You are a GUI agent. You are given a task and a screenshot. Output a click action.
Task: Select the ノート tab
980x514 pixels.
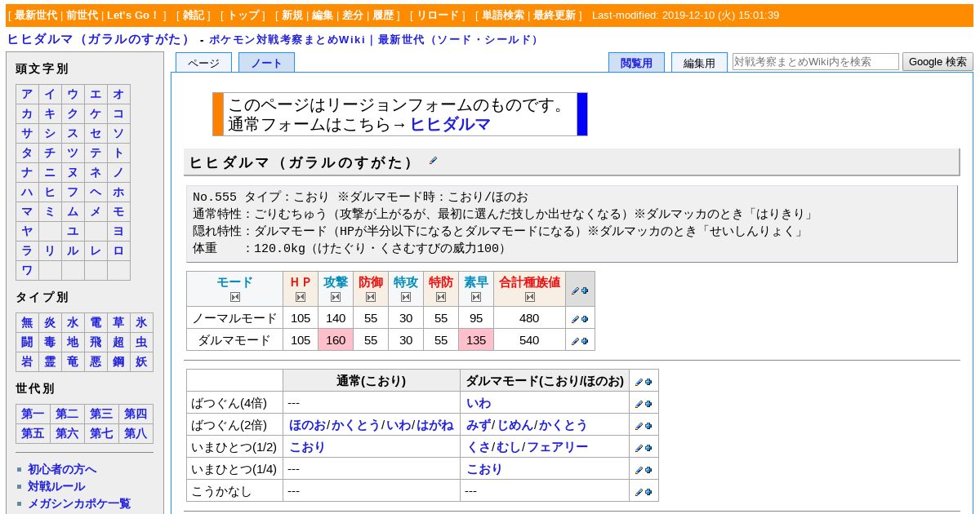coord(266,63)
